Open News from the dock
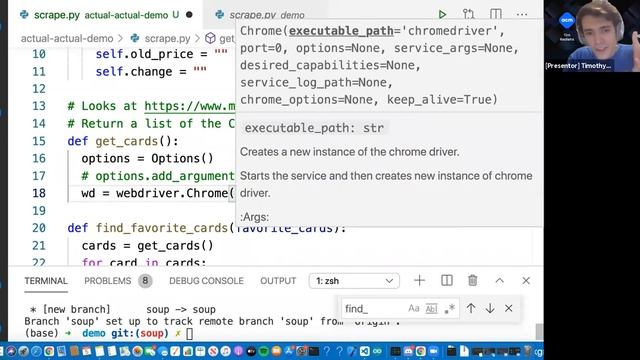The image size is (640, 360). pyautogui.click(x=213, y=351)
